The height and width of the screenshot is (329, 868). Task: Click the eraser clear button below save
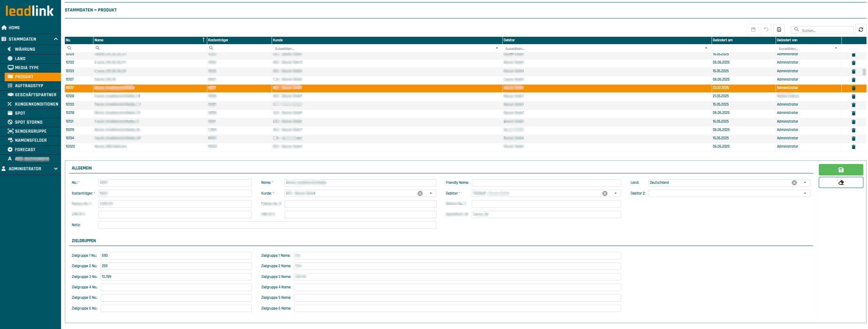click(841, 182)
